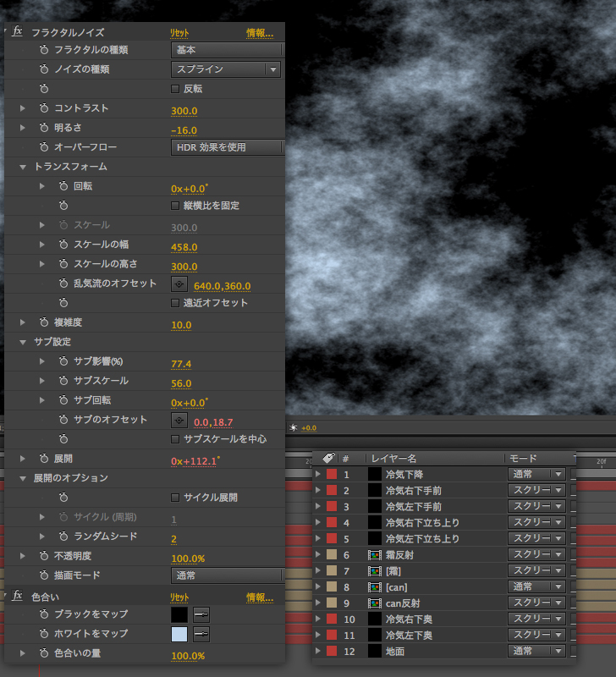Toggle the fx icon for フラクタルノイズ effect
Viewport: 616px width, 677px height.
18,31
